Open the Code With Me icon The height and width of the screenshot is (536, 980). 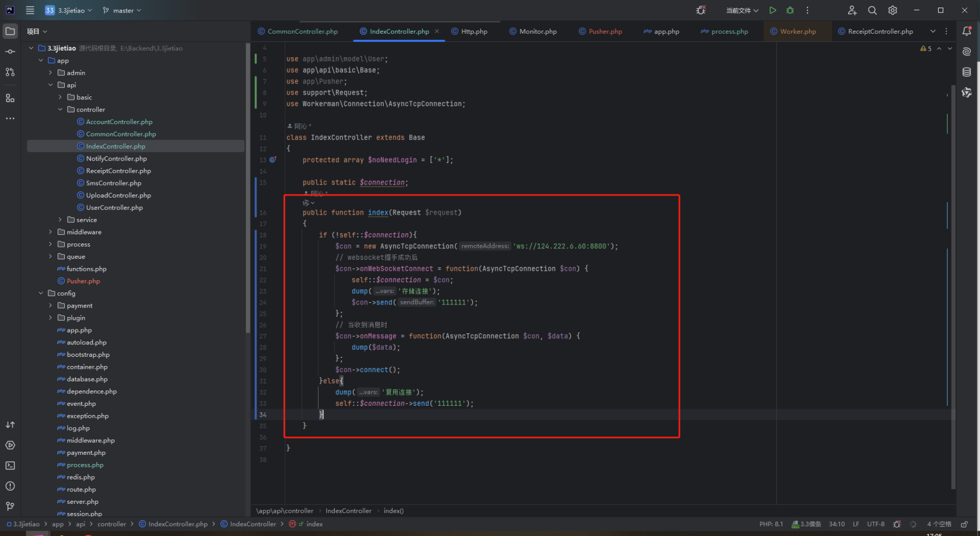pyautogui.click(x=852, y=10)
